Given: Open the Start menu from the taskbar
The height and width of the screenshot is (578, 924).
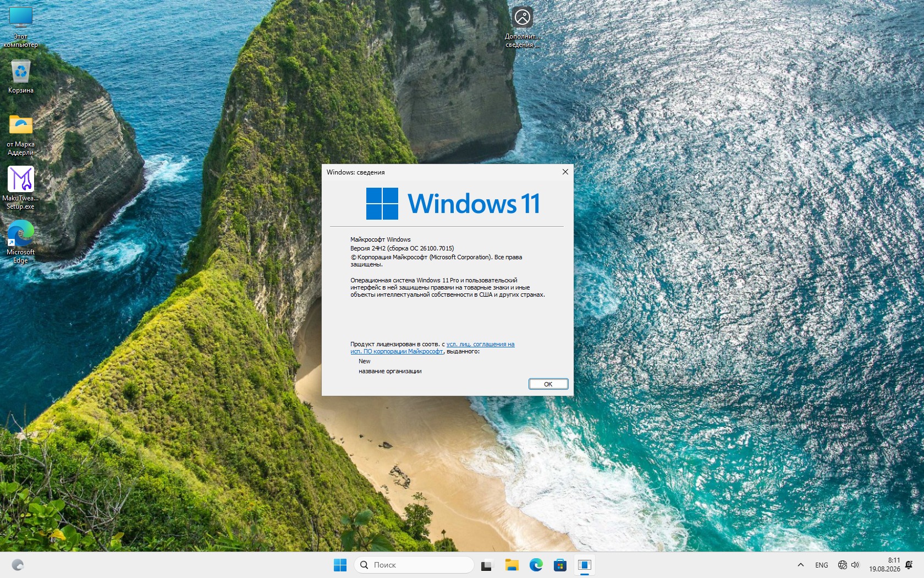Looking at the screenshot, I should point(340,565).
